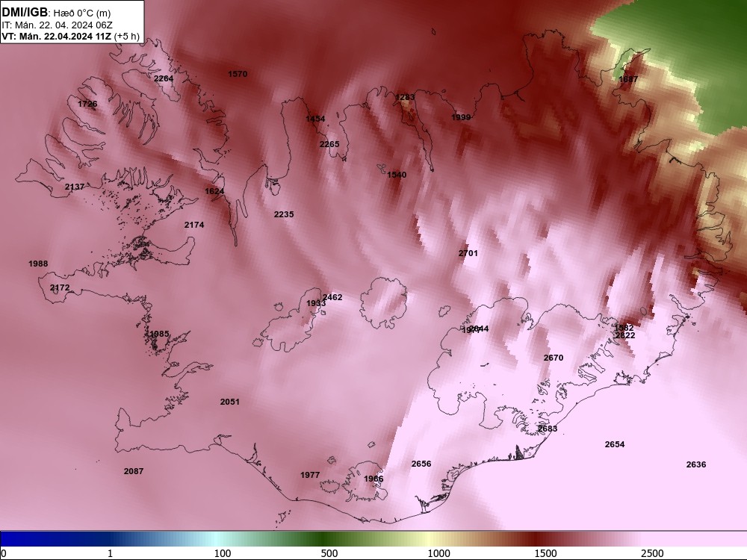Select the 2656 height label

421,464
